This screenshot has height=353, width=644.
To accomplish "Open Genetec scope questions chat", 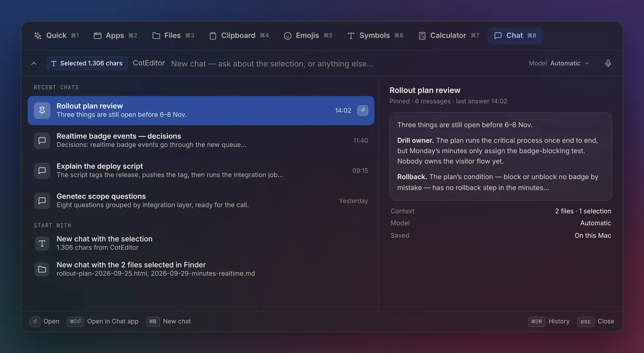I will pyautogui.click(x=201, y=201).
